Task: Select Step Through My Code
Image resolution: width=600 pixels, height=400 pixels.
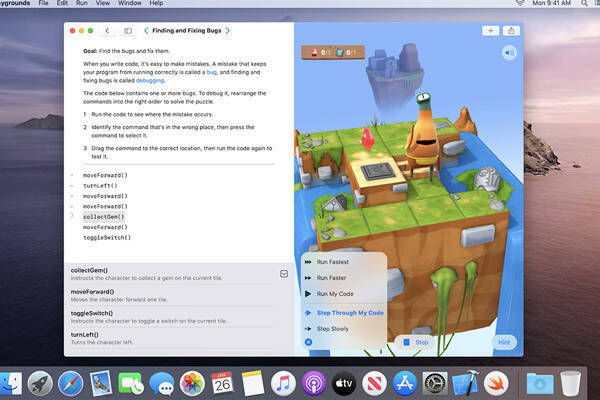Action: tap(349, 313)
